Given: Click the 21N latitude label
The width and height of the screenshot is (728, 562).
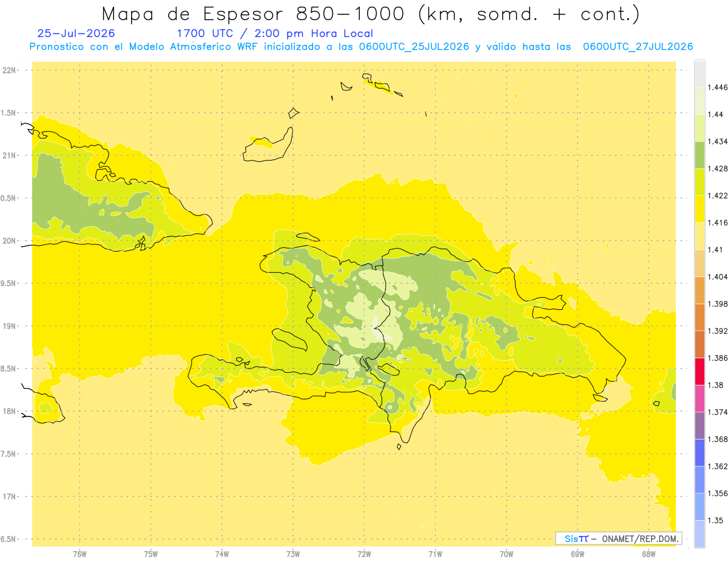Looking at the screenshot, I should [10, 155].
